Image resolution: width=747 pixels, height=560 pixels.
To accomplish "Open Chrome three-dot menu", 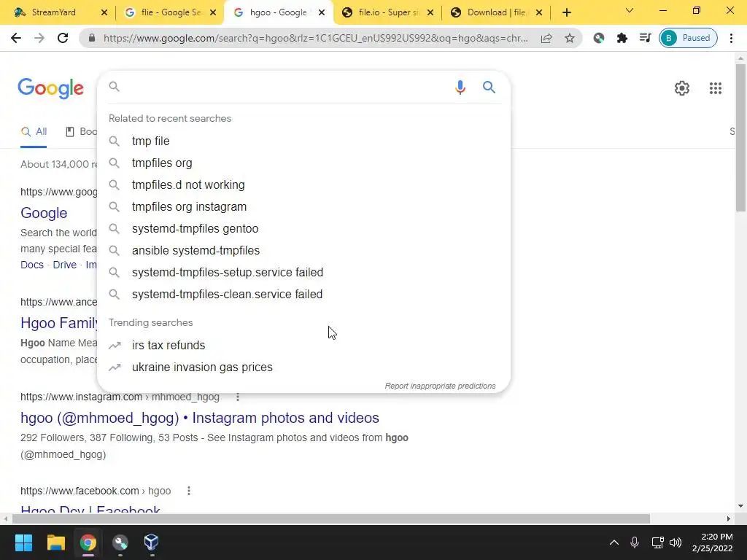I will pyautogui.click(x=731, y=38).
